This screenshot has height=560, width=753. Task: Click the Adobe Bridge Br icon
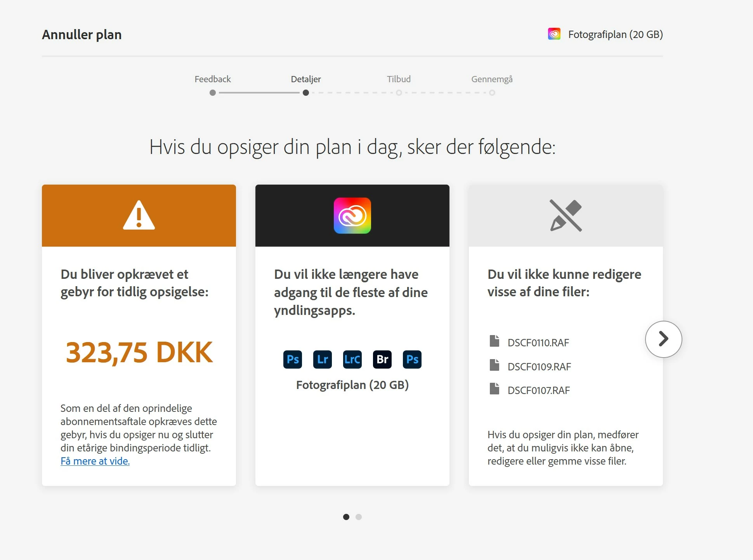click(x=382, y=360)
